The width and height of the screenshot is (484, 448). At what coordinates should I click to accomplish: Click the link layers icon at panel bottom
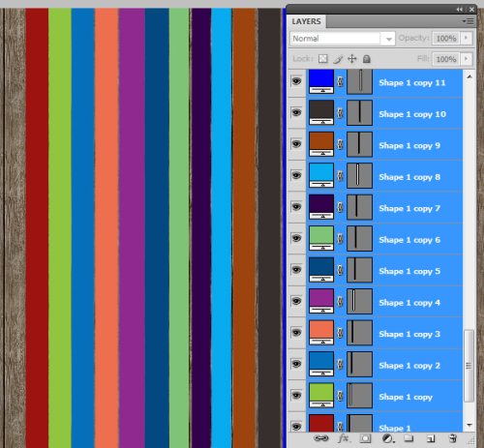click(x=321, y=438)
